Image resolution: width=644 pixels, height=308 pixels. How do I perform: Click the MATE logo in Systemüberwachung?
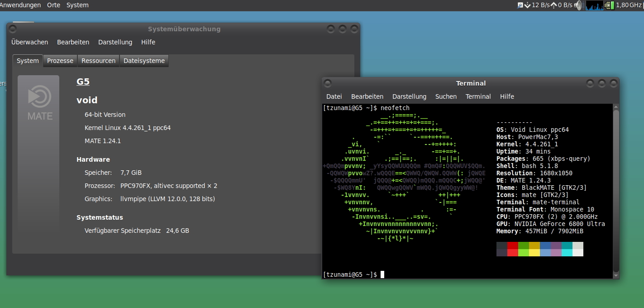pyautogui.click(x=39, y=102)
